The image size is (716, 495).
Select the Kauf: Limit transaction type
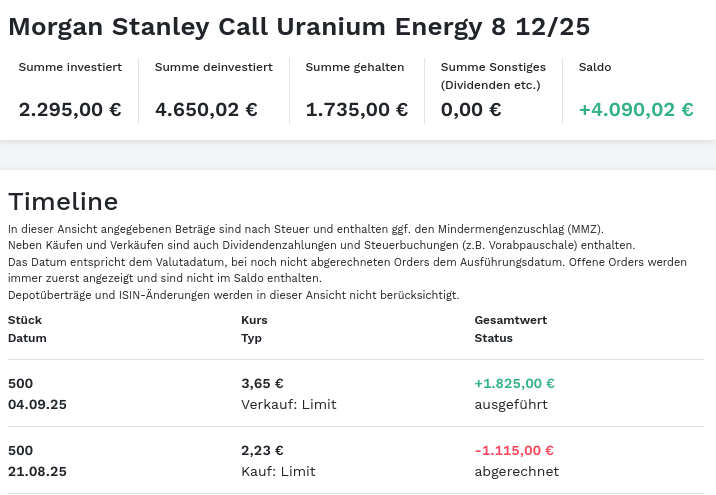pos(278,471)
